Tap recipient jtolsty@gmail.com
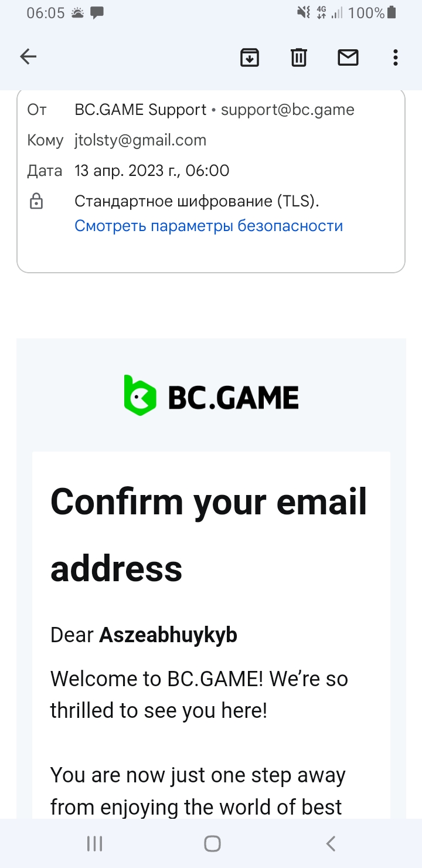This screenshot has height=868, width=422. pos(140,140)
